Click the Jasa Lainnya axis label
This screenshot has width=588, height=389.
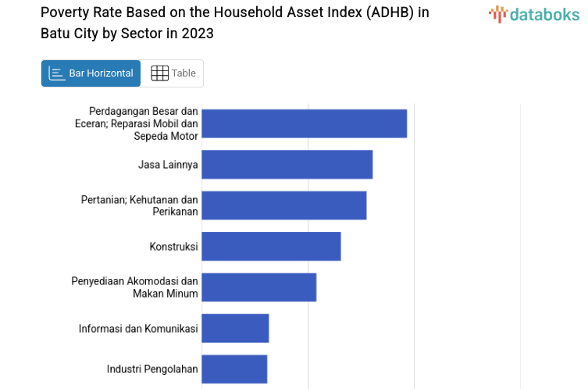[168, 165]
